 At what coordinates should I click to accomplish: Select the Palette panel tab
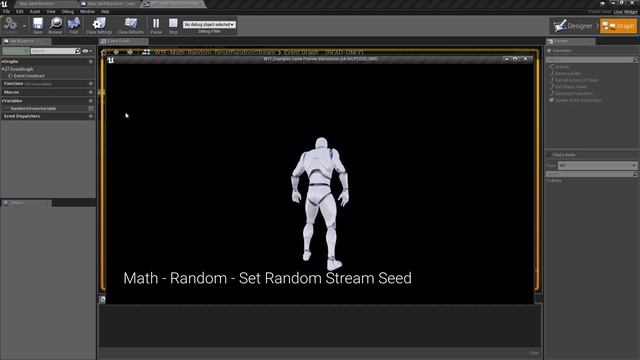pyautogui.click(x=571, y=41)
